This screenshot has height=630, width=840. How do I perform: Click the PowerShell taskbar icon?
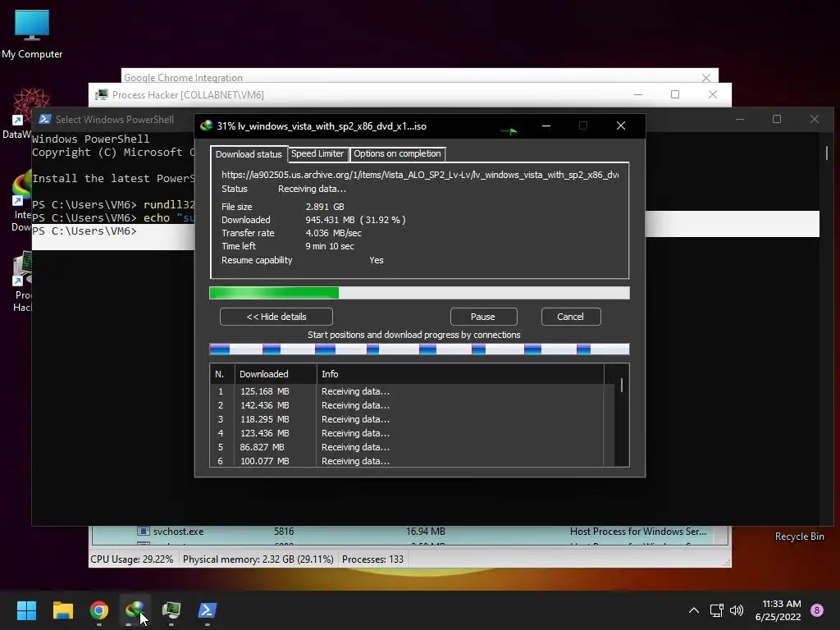coord(208,610)
